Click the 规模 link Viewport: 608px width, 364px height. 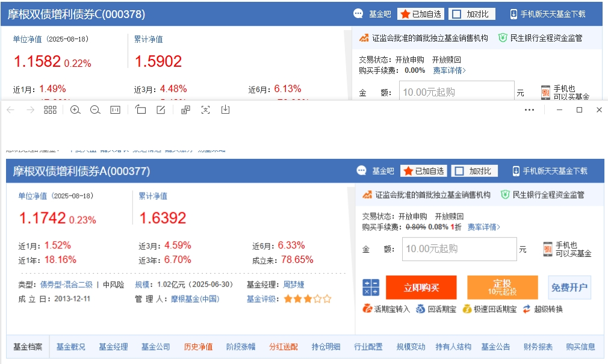(x=142, y=285)
